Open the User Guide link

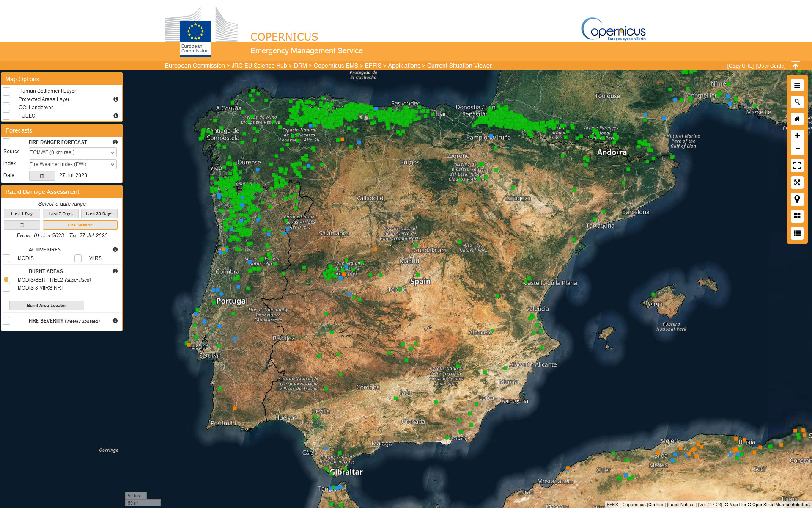point(771,66)
